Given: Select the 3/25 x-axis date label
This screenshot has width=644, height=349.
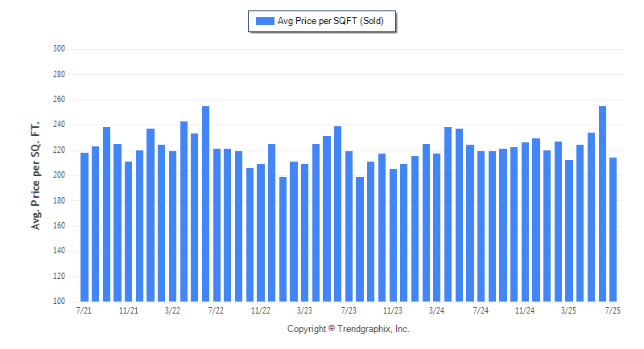Looking at the screenshot, I should coord(569,311).
